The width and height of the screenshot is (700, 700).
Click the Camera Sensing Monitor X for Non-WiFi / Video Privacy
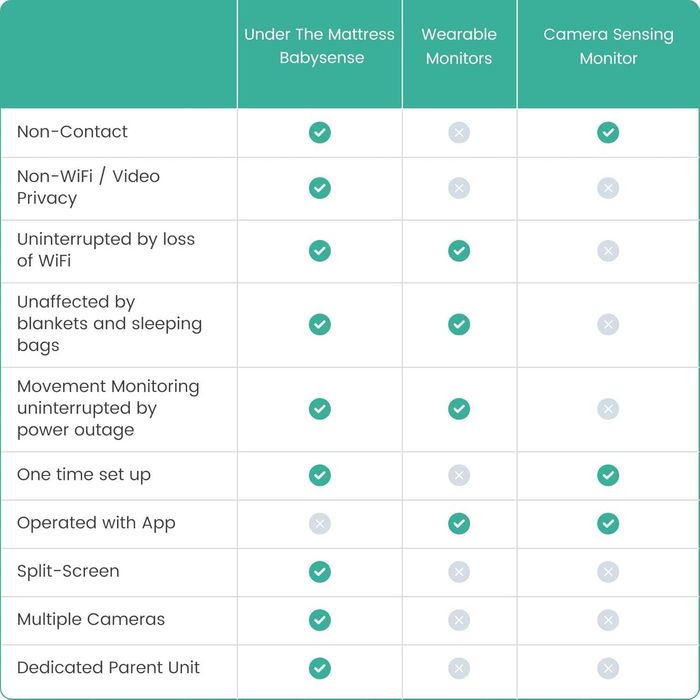click(x=608, y=188)
